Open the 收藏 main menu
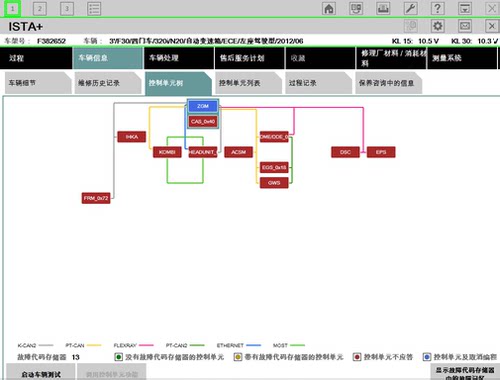This screenshot has width=500, height=380. pyautogui.click(x=320, y=58)
